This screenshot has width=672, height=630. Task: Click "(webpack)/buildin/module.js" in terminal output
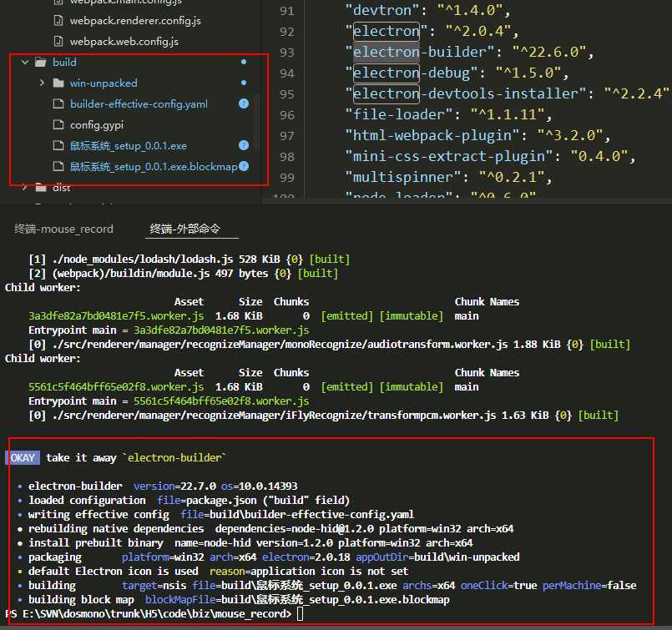[x=131, y=273]
